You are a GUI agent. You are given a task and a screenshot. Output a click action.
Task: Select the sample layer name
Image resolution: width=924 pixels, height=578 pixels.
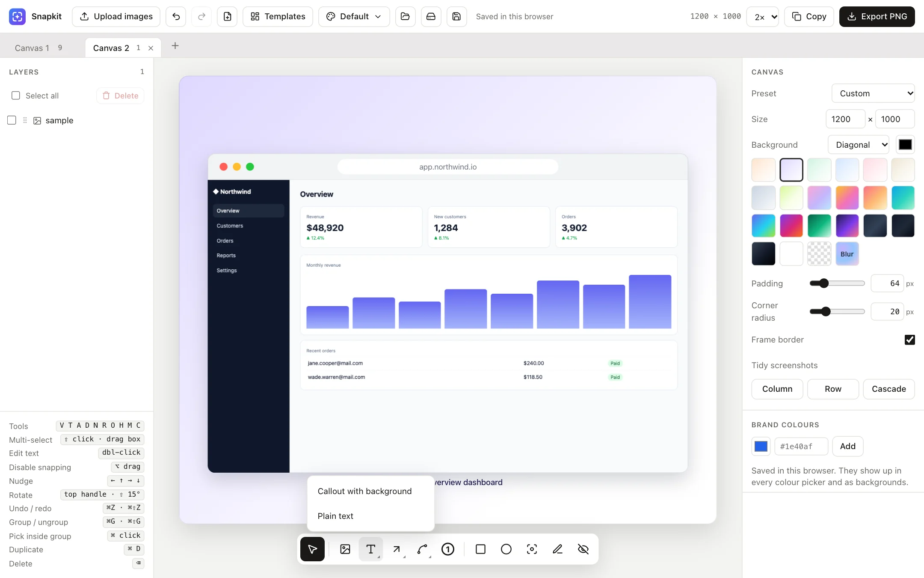coord(59,120)
